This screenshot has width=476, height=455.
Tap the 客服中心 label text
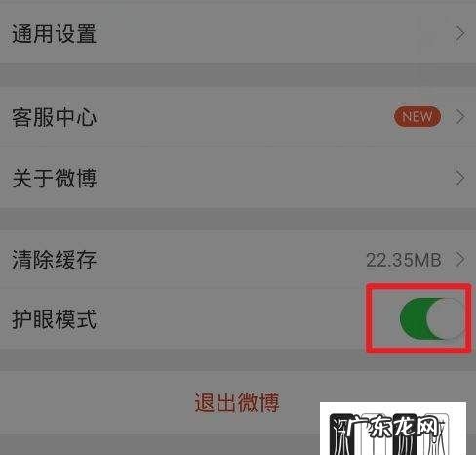[x=54, y=117]
